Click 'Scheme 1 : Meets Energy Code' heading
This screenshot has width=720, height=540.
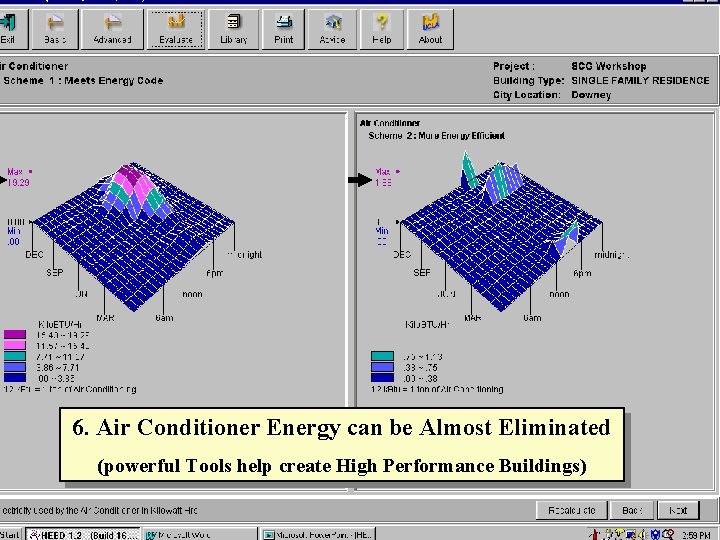coord(83,80)
